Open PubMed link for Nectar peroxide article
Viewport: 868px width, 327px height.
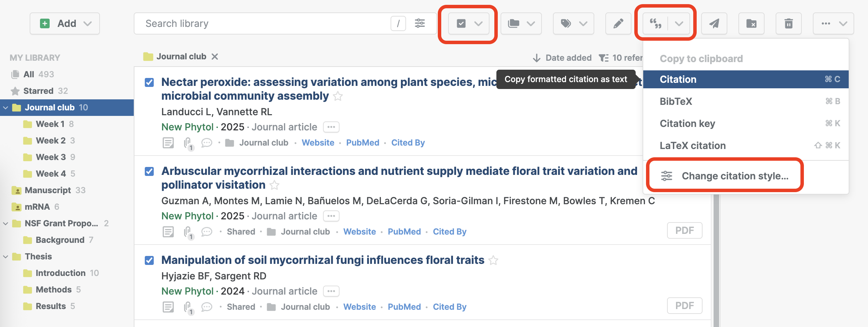coord(362,143)
